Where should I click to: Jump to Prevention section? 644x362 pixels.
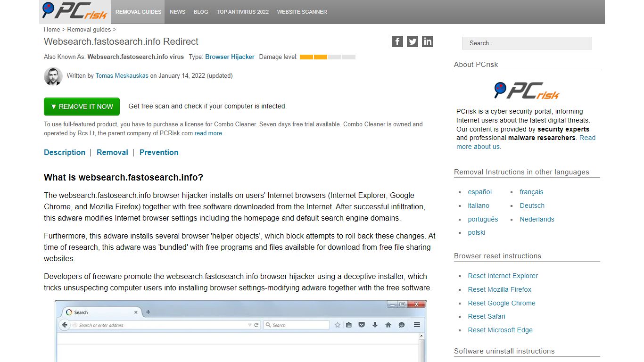click(x=159, y=152)
